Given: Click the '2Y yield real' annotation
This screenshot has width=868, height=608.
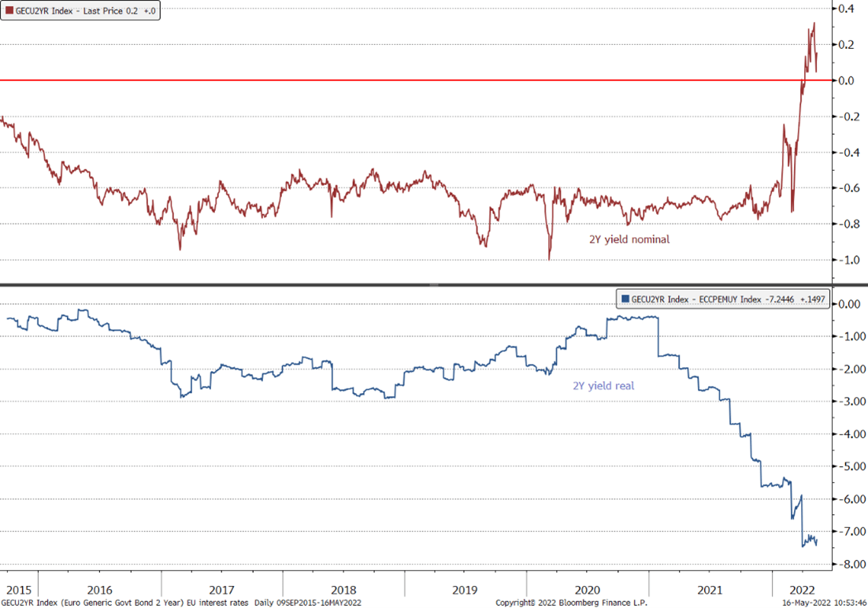Looking at the screenshot, I should click(x=603, y=386).
